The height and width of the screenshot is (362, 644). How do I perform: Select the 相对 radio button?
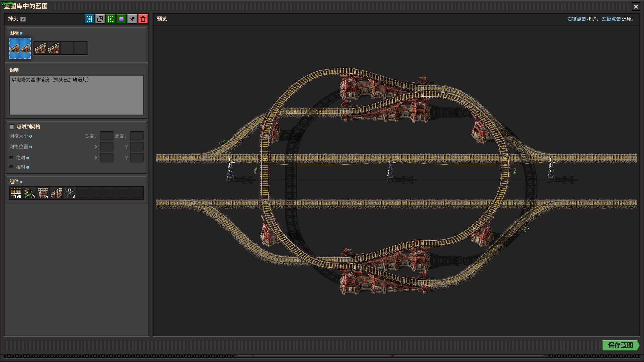click(x=12, y=167)
